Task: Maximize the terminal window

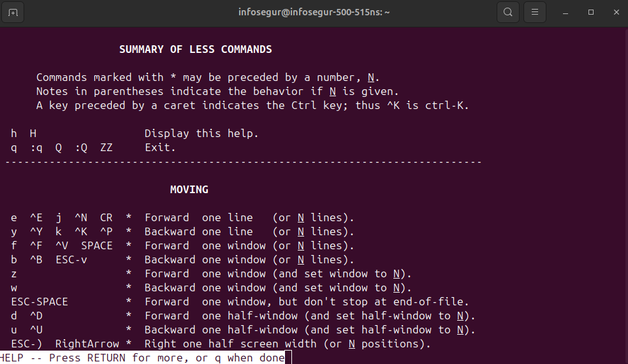Action: click(590, 12)
